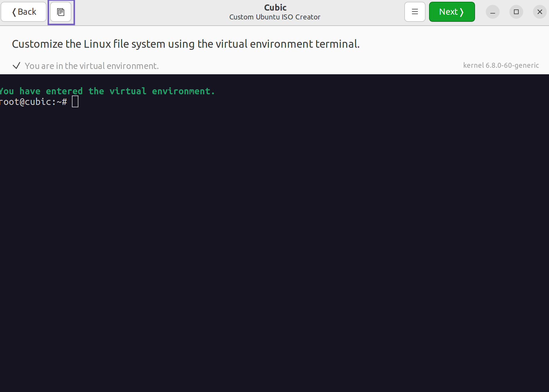Click the copy files into virtual environment icon
The height and width of the screenshot is (392, 549).
[61, 12]
